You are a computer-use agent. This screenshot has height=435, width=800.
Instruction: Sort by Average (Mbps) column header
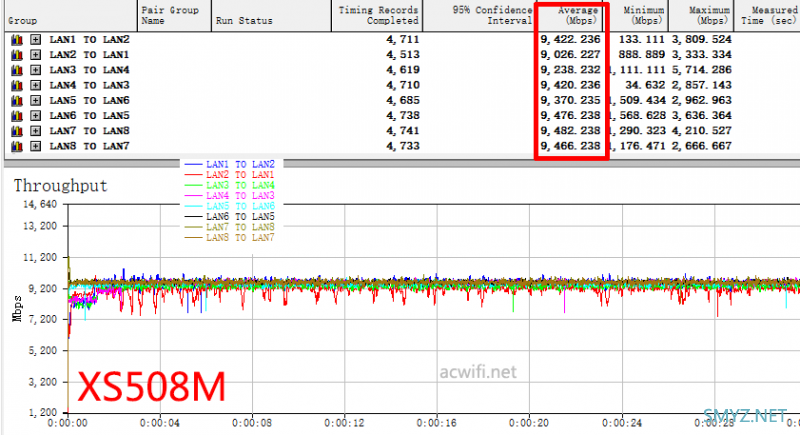pyautogui.click(x=571, y=16)
